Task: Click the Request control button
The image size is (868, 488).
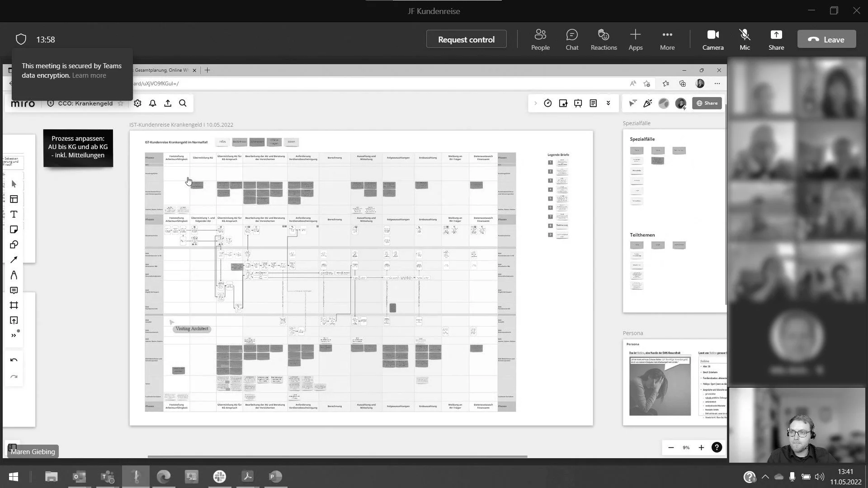Action: (466, 39)
